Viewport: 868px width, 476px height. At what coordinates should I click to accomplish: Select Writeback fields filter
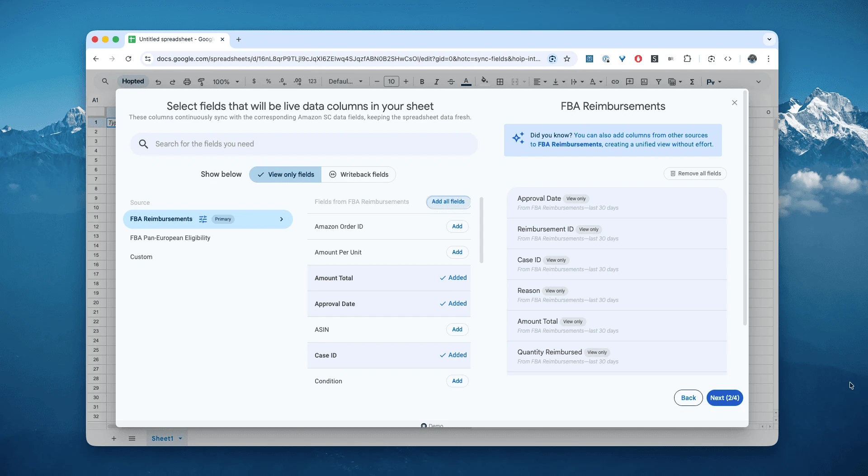[x=359, y=174]
